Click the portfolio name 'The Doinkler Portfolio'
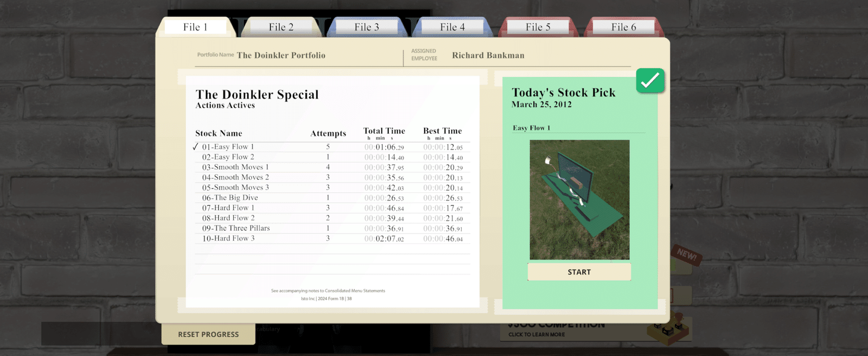The width and height of the screenshot is (868, 356). pos(281,55)
